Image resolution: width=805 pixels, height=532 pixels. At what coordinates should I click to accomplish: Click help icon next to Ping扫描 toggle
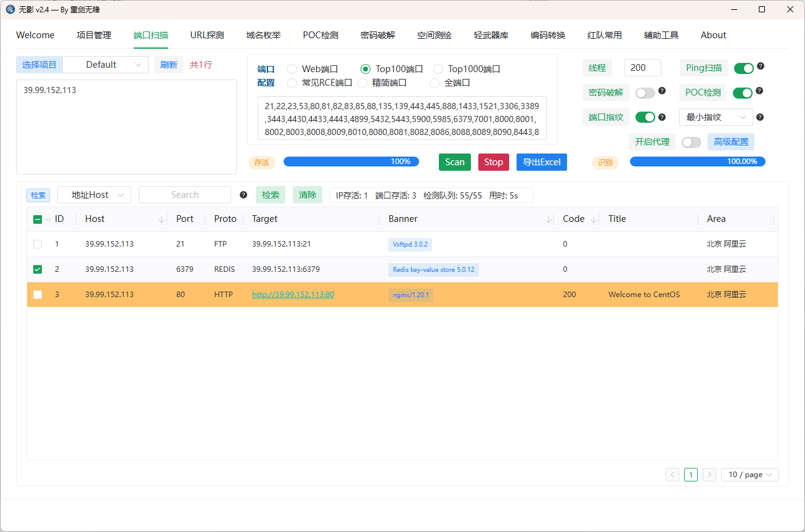(761, 67)
